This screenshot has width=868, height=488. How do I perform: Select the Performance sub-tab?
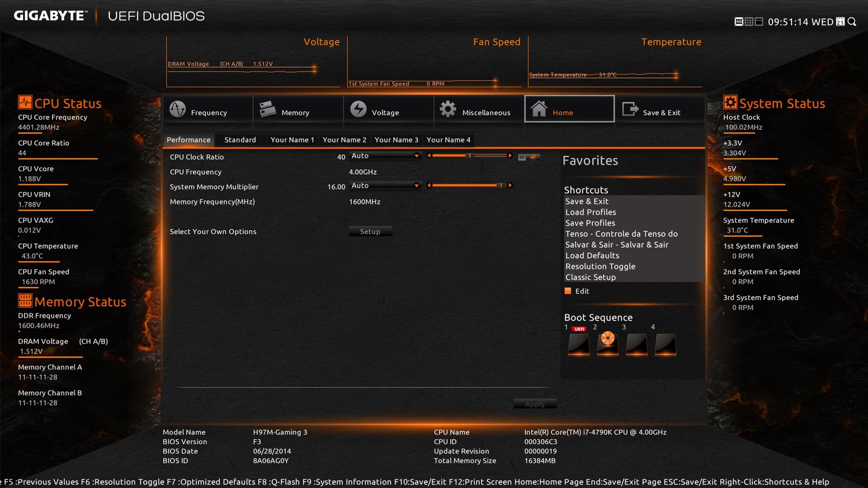(x=188, y=140)
